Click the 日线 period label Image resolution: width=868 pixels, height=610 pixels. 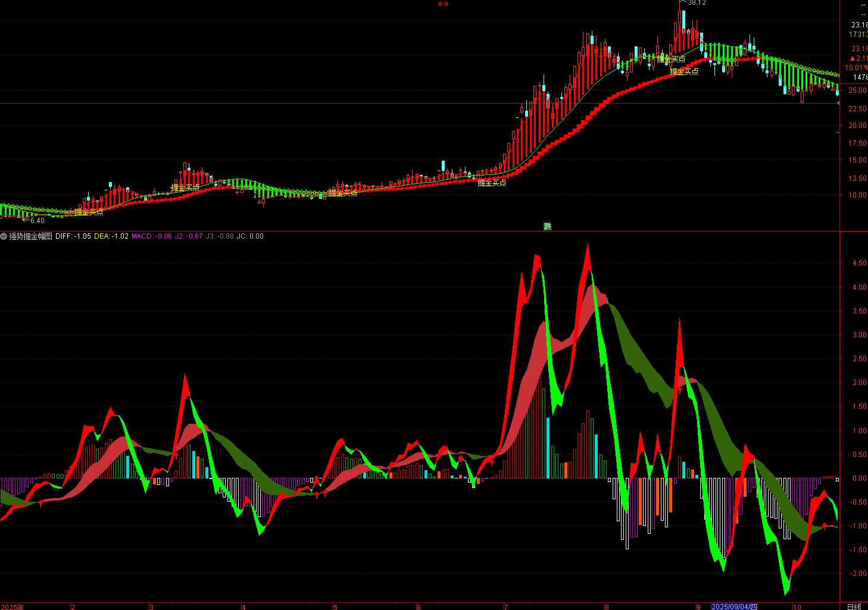854,606
